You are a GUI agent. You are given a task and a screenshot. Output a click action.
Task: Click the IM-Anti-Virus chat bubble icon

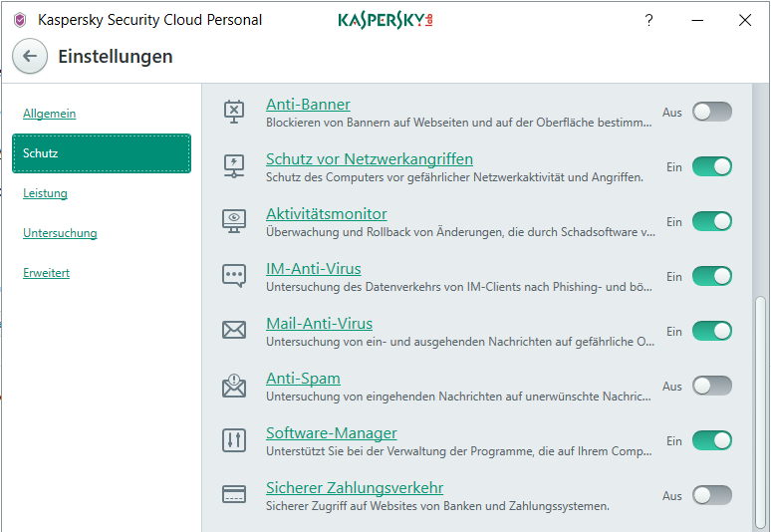pyautogui.click(x=233, y=276)
